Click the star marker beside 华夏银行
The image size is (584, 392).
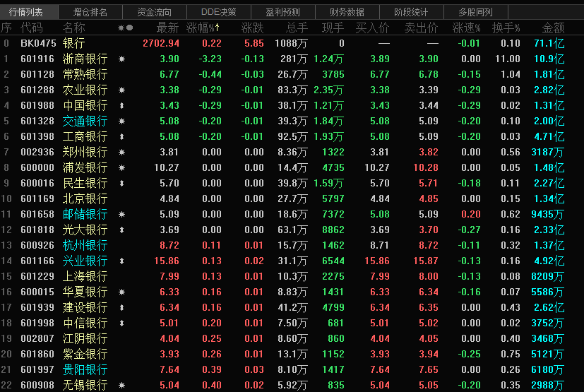click(x=121, y=292)
